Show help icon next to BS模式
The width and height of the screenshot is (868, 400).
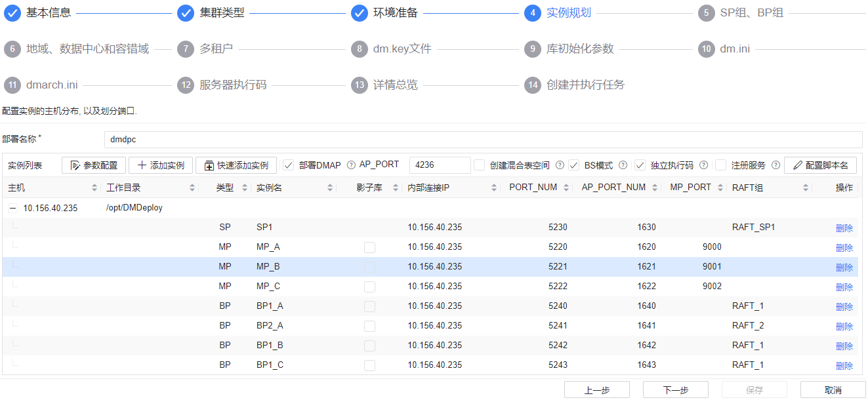(623, 165)
